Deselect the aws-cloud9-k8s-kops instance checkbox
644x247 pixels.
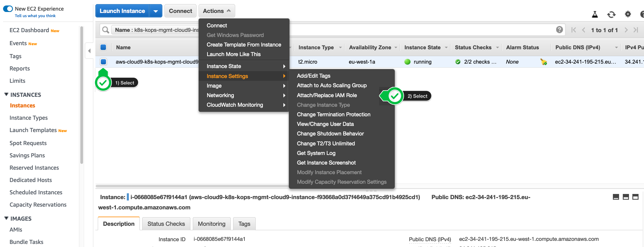[103, 62]
